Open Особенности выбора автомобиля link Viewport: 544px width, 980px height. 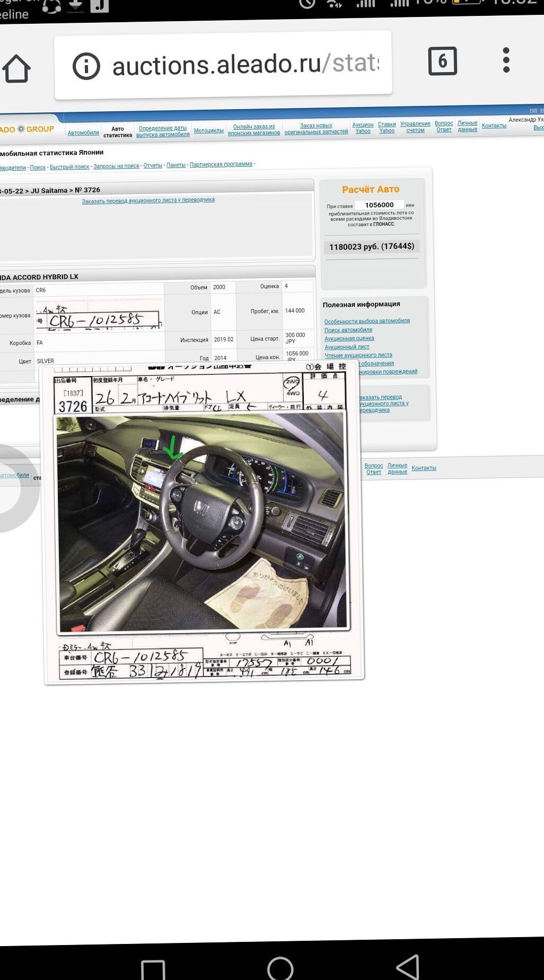click(367, 321)
